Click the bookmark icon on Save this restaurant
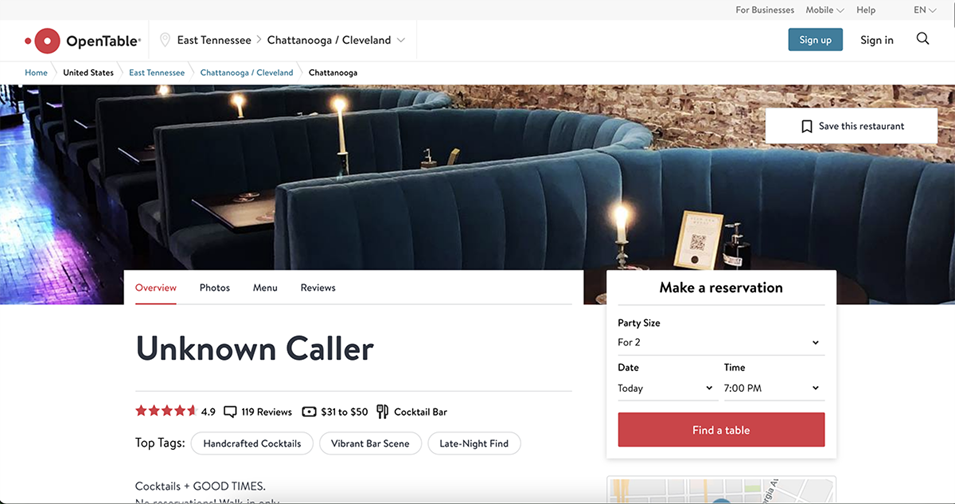This screenshot has width=955, height=504. (806, 126)
